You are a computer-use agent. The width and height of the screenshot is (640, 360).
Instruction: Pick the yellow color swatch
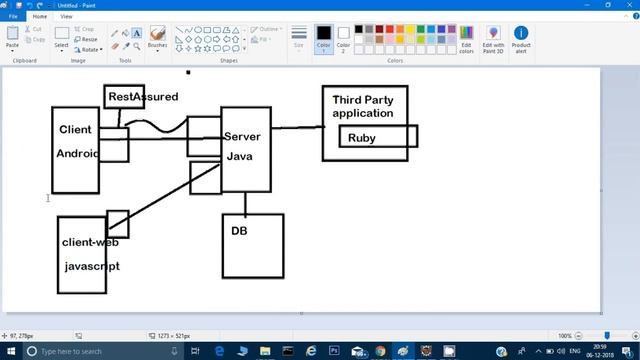click(x=410, y=29)
